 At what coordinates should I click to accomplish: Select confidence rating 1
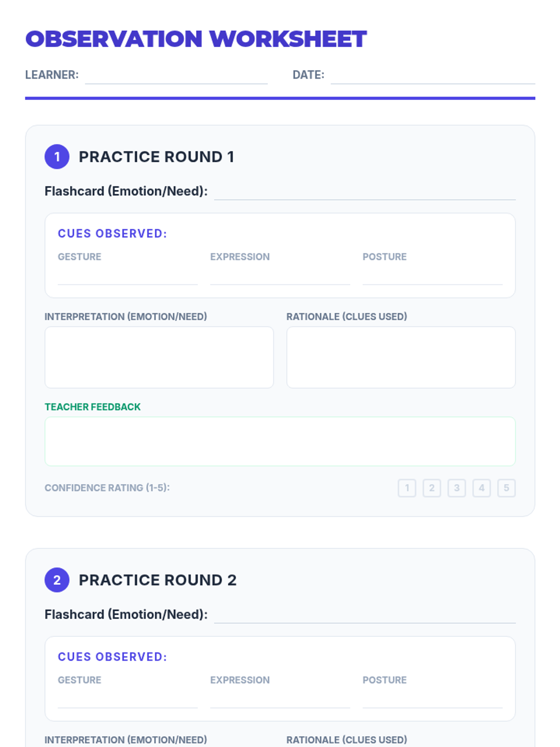(407, 488)
